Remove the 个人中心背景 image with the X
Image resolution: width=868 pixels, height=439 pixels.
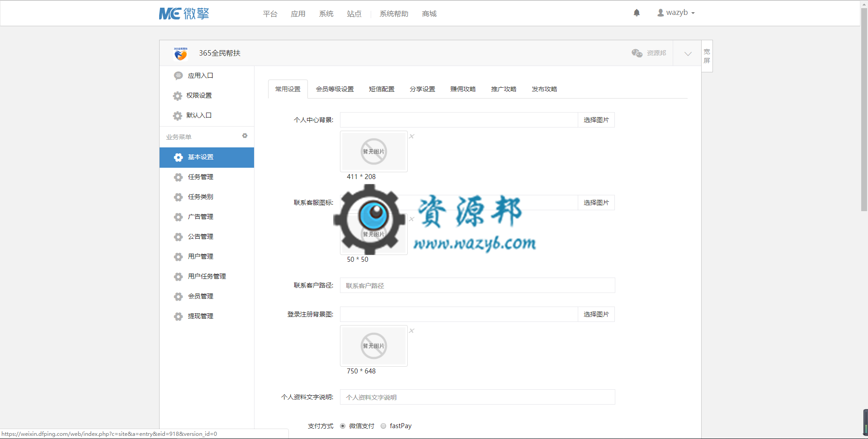(x=412, y=136)
